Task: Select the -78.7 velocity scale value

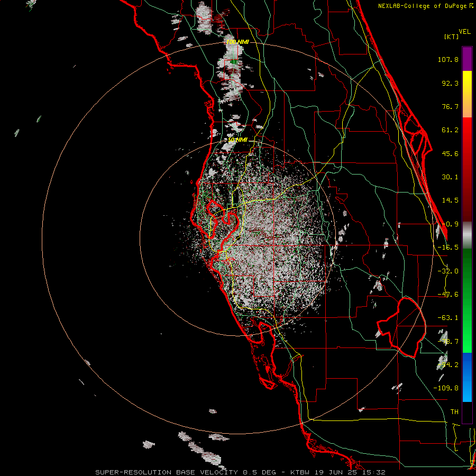Action: point(448,342)
